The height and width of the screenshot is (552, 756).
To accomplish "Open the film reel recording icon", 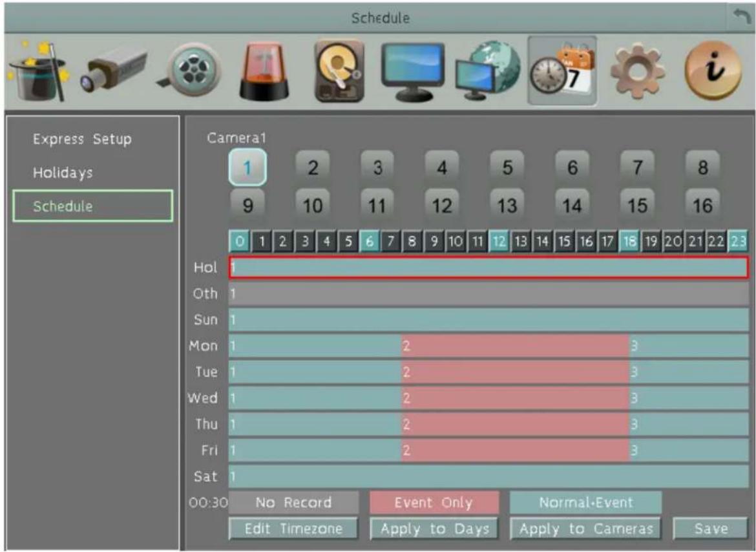I will click(191, 70).
